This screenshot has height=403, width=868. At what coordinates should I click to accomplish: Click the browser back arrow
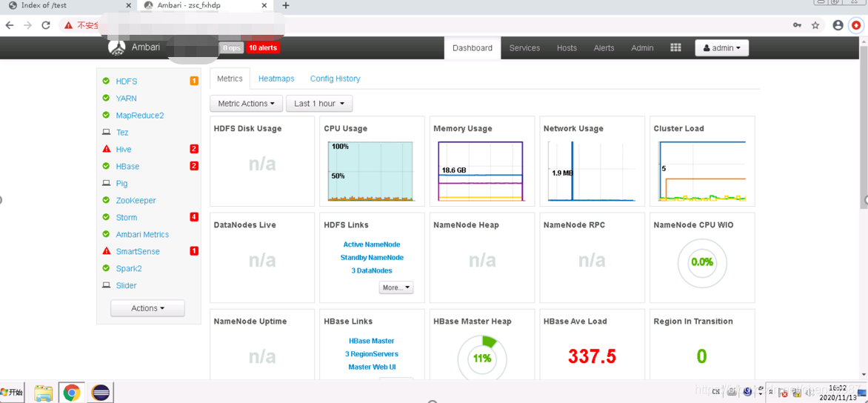10,25
